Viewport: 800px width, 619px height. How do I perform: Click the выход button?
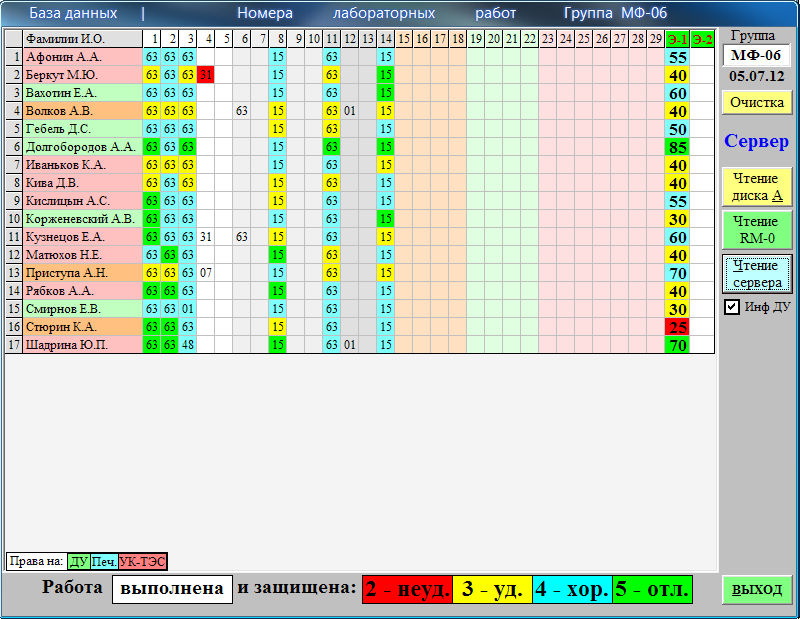click(757, 589)
